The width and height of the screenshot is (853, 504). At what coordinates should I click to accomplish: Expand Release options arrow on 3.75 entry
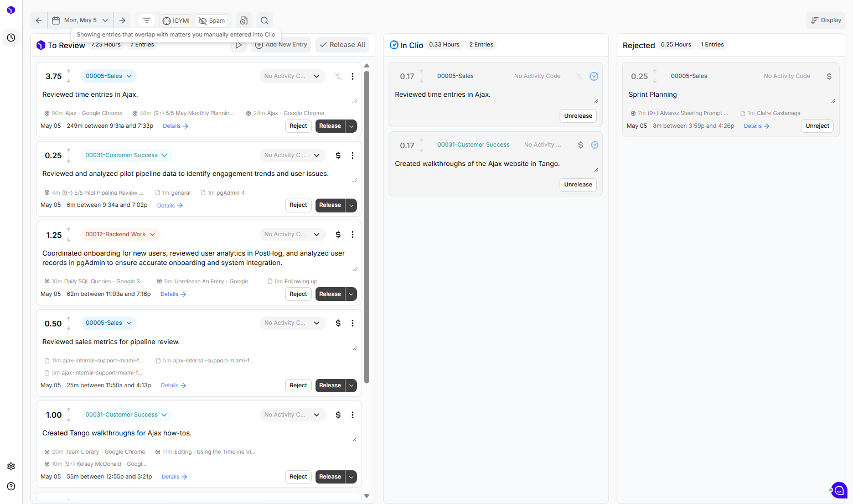(351, 126)
